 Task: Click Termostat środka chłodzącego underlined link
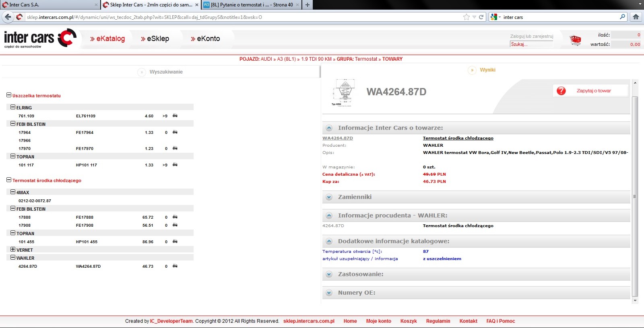point(458,138)
